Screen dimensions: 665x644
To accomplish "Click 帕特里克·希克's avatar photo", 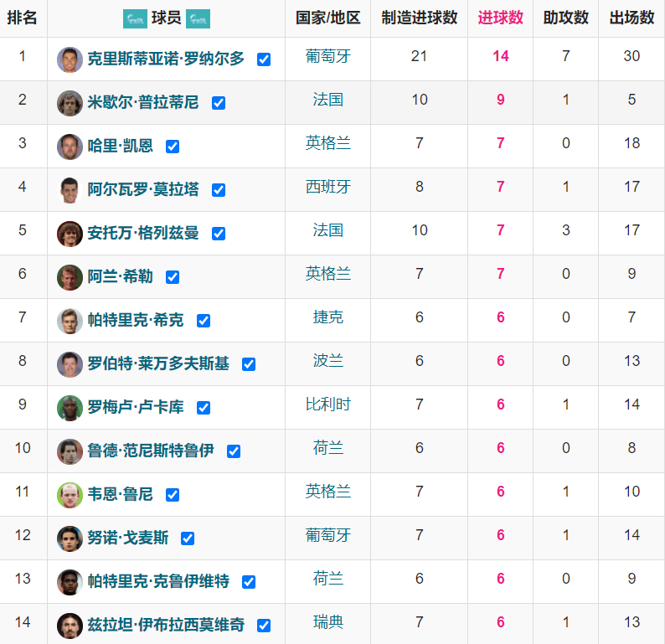I will (x=70, y=321).
